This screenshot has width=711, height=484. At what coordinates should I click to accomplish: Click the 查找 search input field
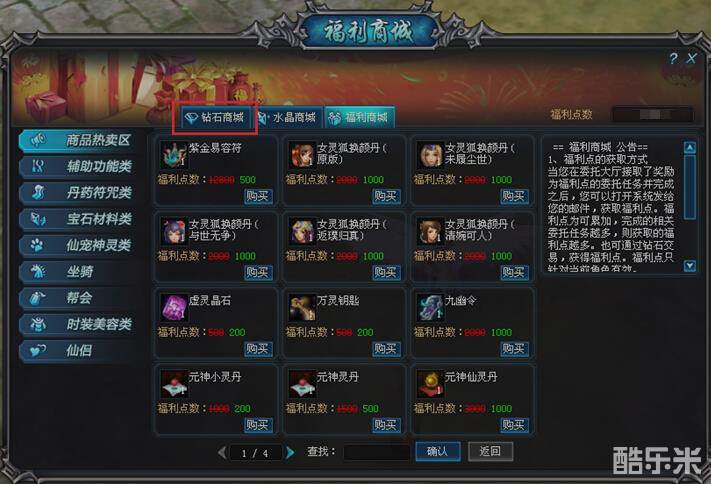[377, 452]
